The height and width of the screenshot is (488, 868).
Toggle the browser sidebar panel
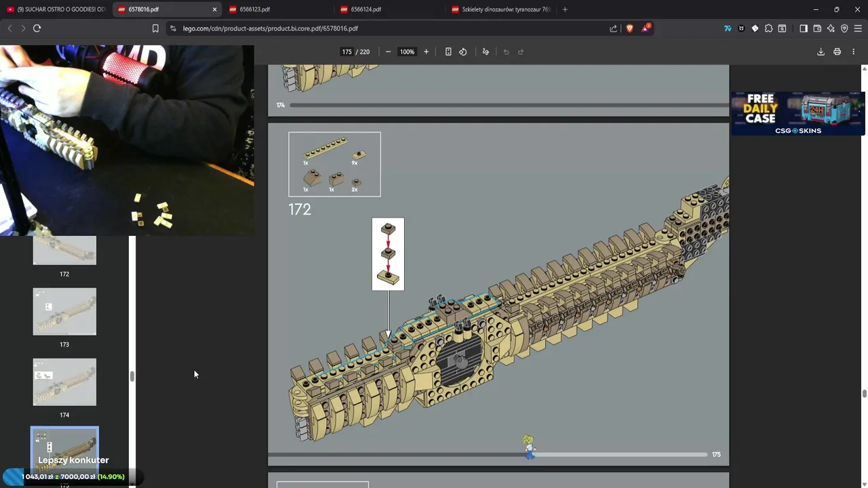click(804, 28)
